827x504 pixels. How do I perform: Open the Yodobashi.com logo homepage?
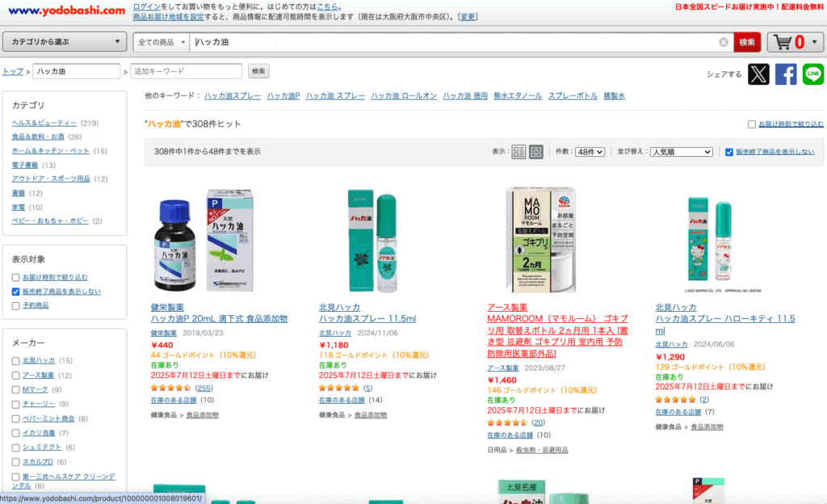tap(66, 10)
